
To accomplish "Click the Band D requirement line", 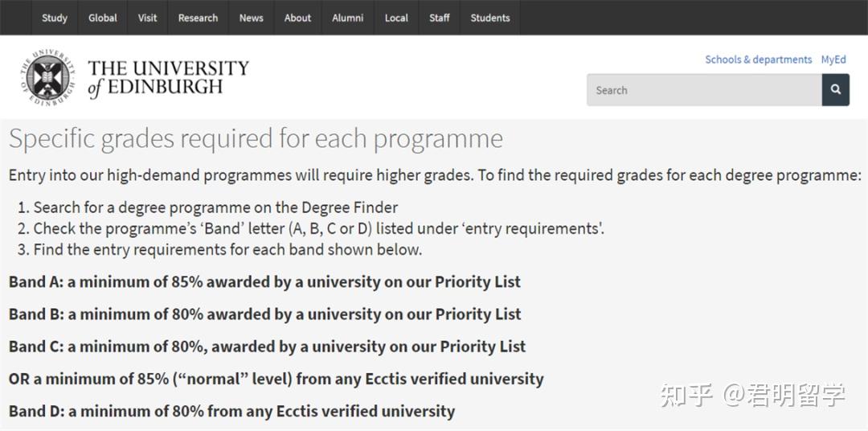I will coord(231,412).
